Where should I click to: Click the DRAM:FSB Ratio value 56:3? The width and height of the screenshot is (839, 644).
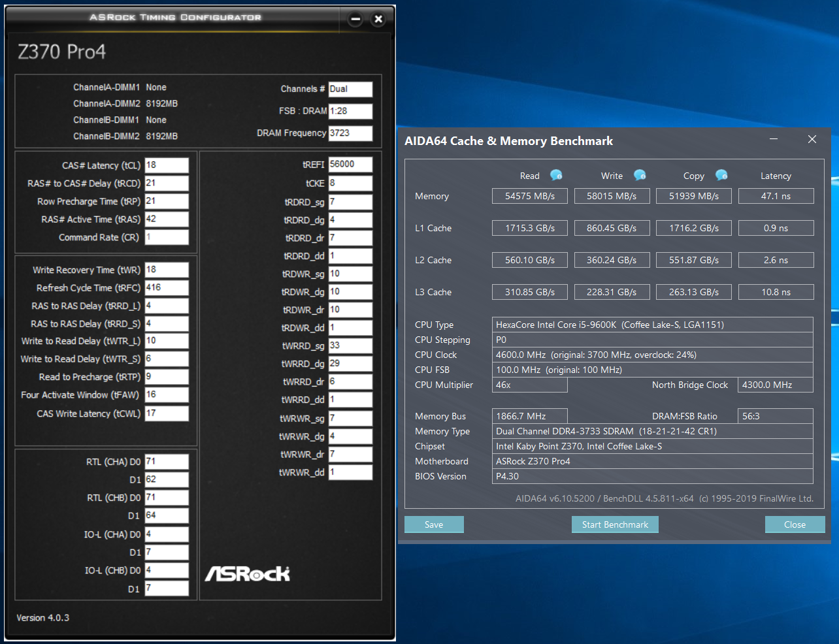776,416
